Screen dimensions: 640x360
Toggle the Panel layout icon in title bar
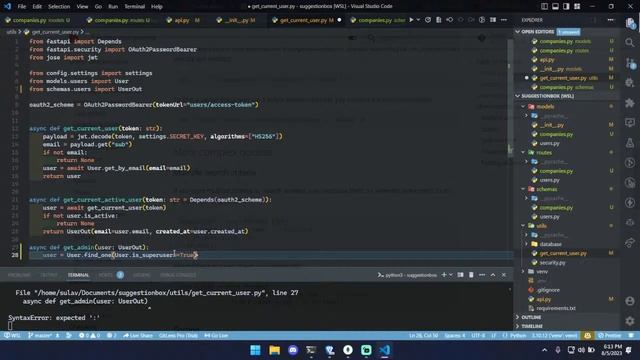556,6
